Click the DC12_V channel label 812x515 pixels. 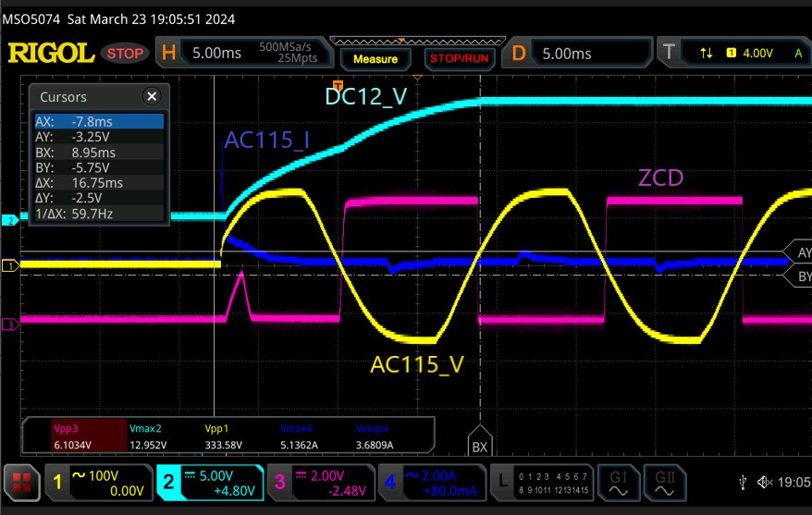click(x=365, y=97)
